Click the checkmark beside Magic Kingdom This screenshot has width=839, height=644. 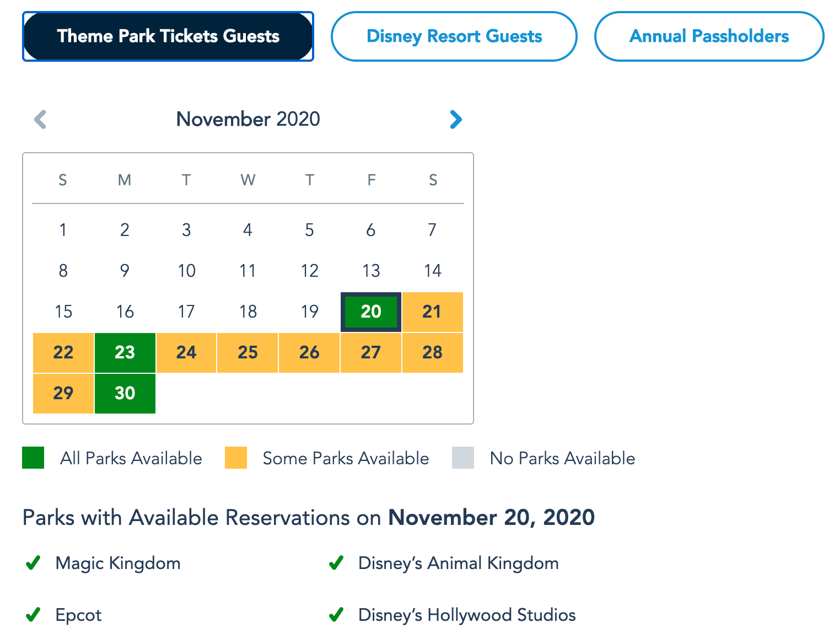click(x=33, y=563)
